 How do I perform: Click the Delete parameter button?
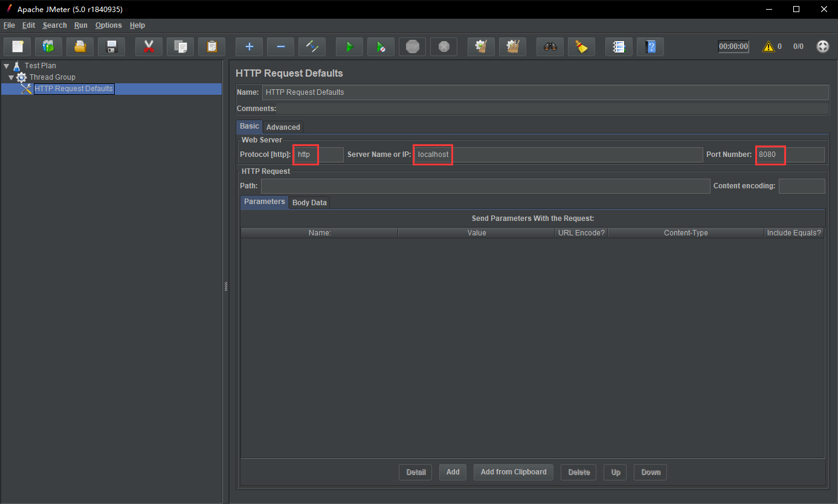pyautogui.click(x=579, y=472)
